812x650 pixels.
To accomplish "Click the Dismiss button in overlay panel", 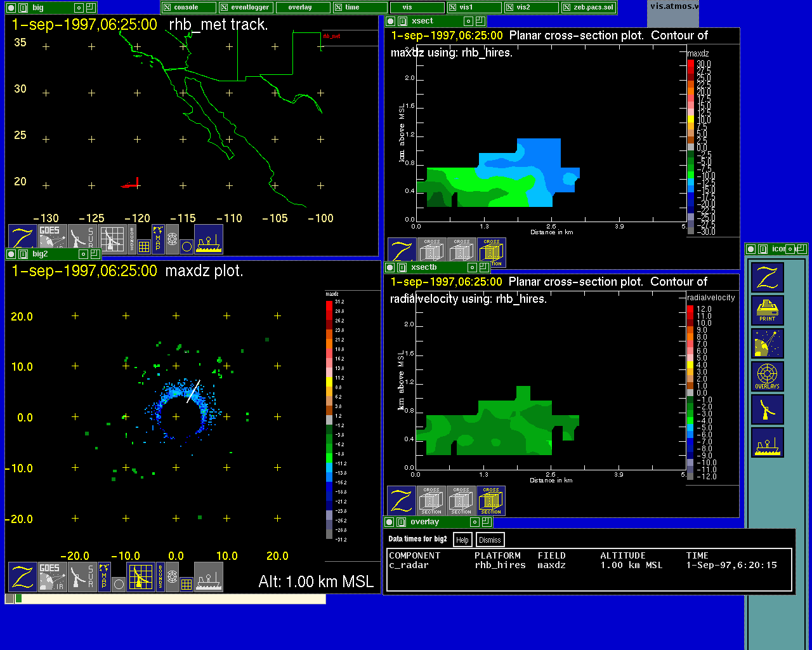I will (x=490, y=540).
